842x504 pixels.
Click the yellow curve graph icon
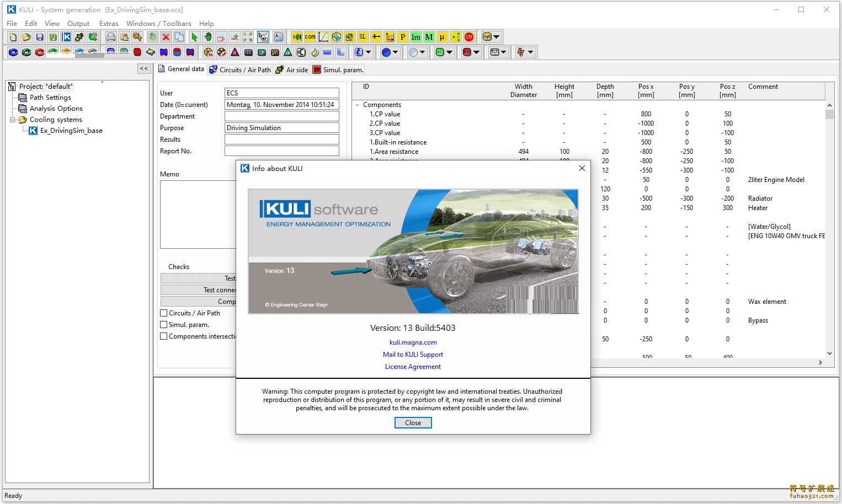click(x=323, y=37)
